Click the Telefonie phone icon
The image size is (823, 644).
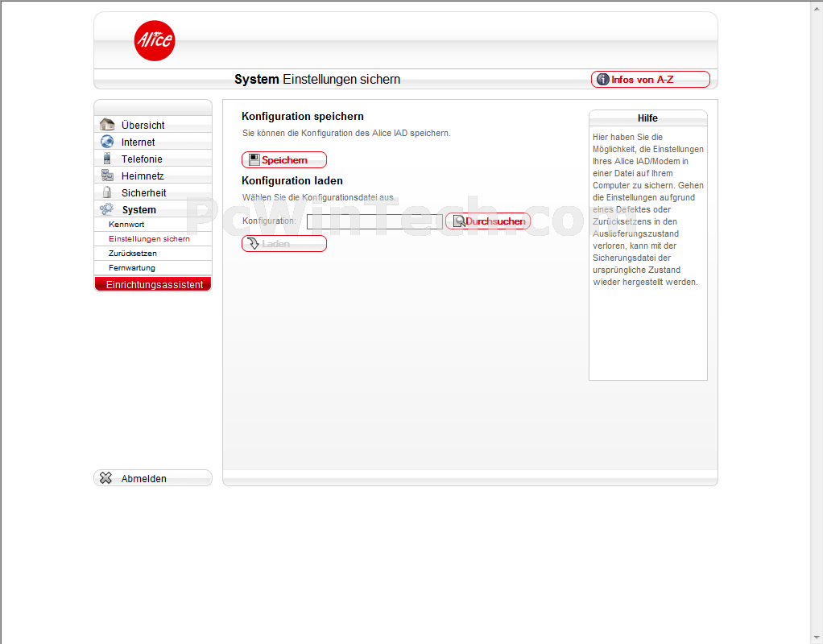pyautogui.click(x=107, y=159)
